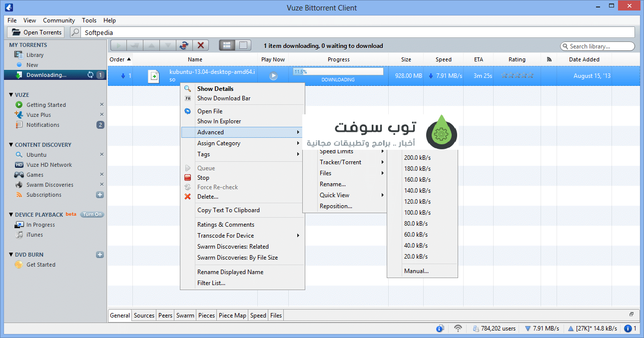644x338 pixels.
Task: Open Vuze HD Network
Action: click(x=49, y=165)
